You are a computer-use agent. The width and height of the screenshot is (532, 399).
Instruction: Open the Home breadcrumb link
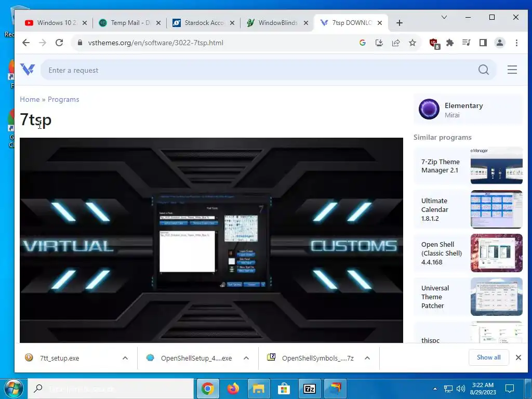[30, 99]
